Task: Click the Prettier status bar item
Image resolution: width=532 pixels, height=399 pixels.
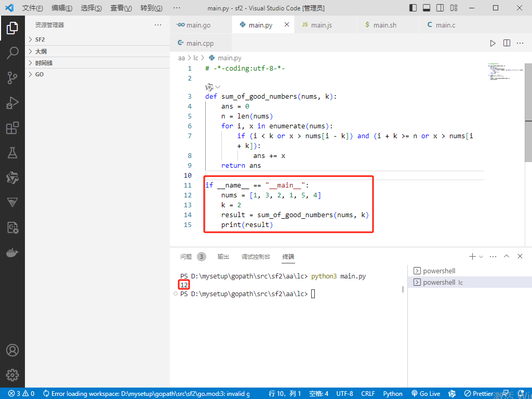Action: tap(478, 394)
